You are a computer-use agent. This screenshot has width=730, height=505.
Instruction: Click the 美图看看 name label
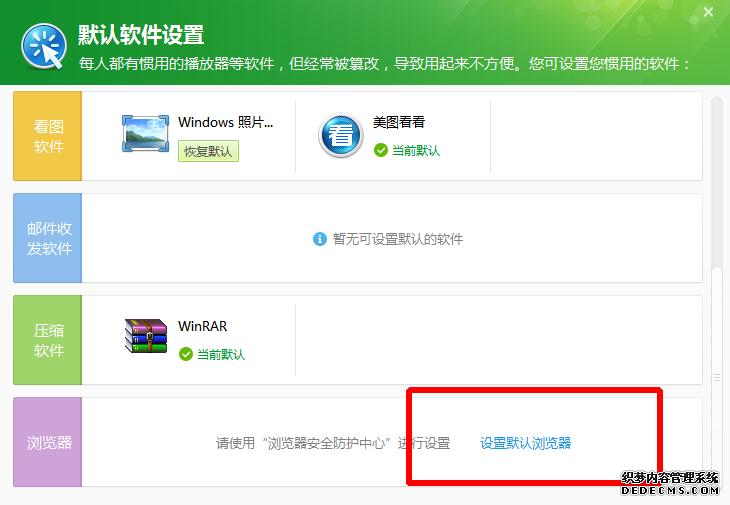[399, 122]
